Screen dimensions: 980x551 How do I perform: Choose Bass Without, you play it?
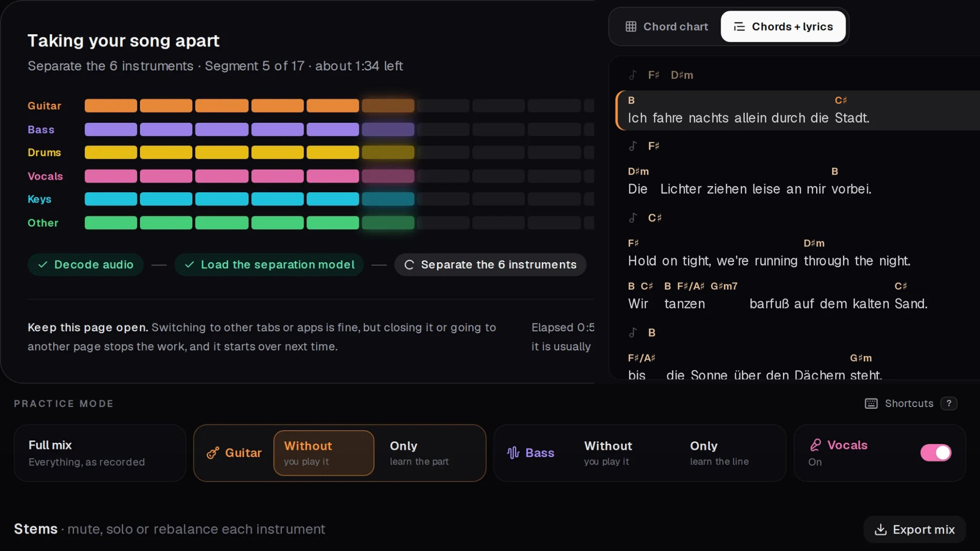point(624,453)
